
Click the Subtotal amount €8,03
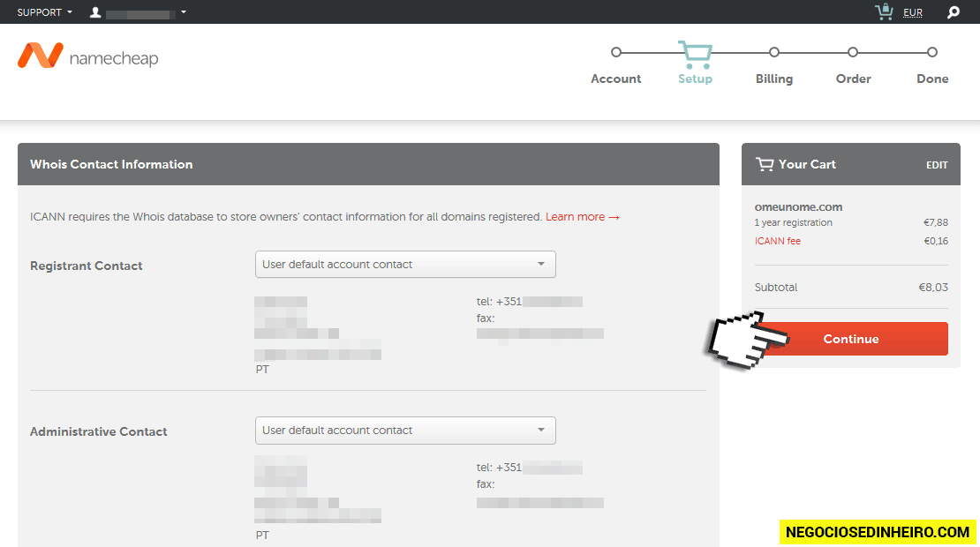[x=933, y=288]
